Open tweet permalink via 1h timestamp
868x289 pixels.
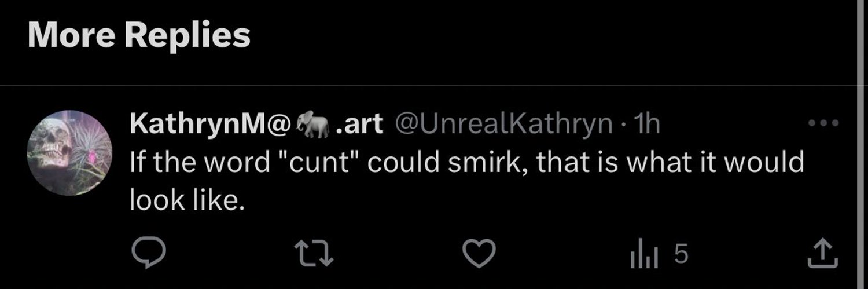(647, 124)
